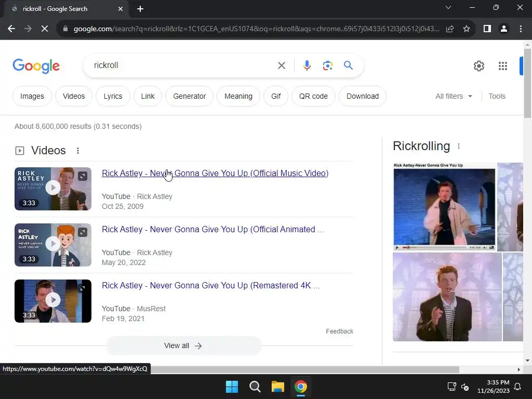Click the Chrome taskbar icon
This screenshot has height=399, width=532.
301,387
